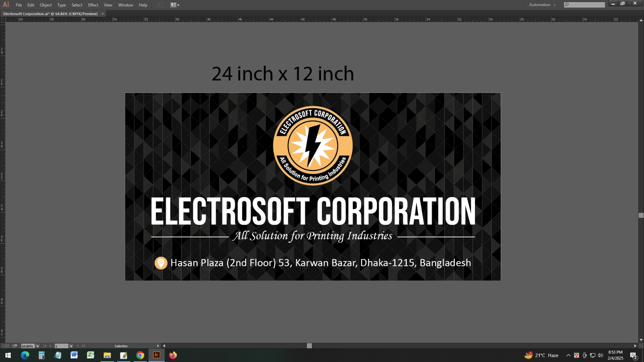Open the Effect menu
This screenshot has height=362, width=644.
(x=93, y=5)
